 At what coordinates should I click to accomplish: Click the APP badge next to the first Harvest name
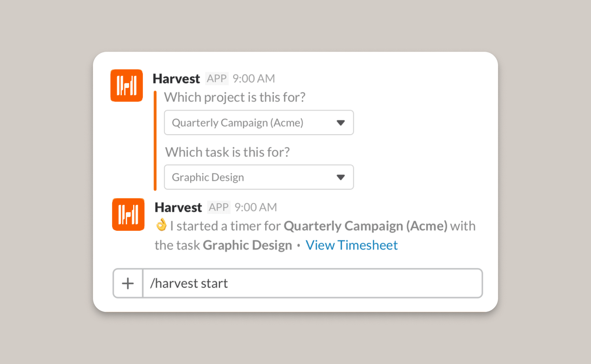[216, 78]
